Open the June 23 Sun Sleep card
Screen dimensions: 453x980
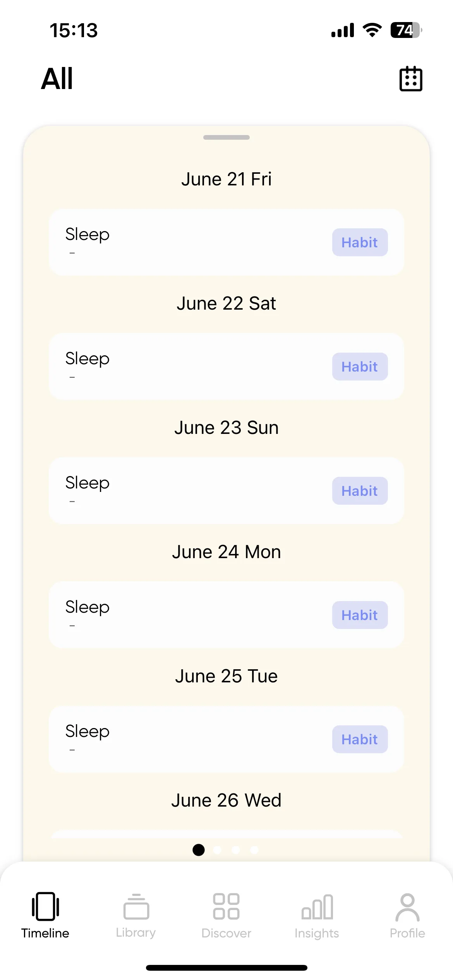[x=226, y=491]
